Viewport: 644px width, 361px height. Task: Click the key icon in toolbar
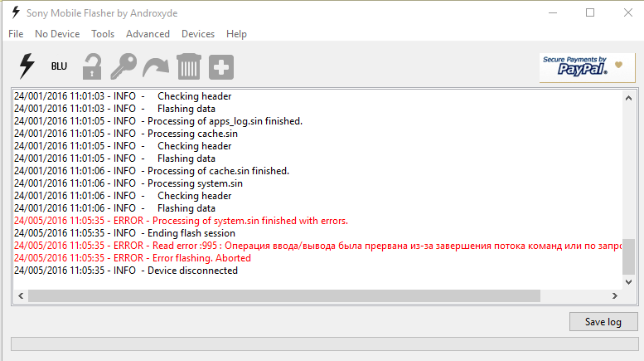(x=123, y=66)
